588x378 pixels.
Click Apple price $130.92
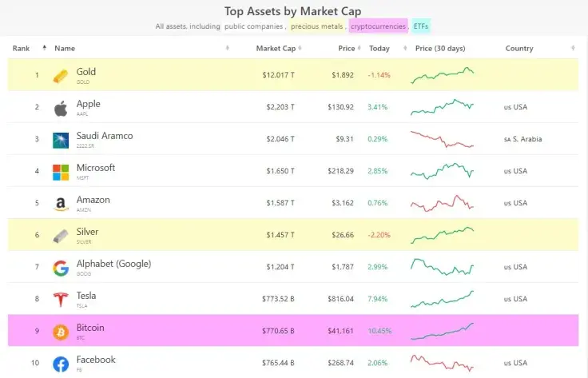coord(340,107)
